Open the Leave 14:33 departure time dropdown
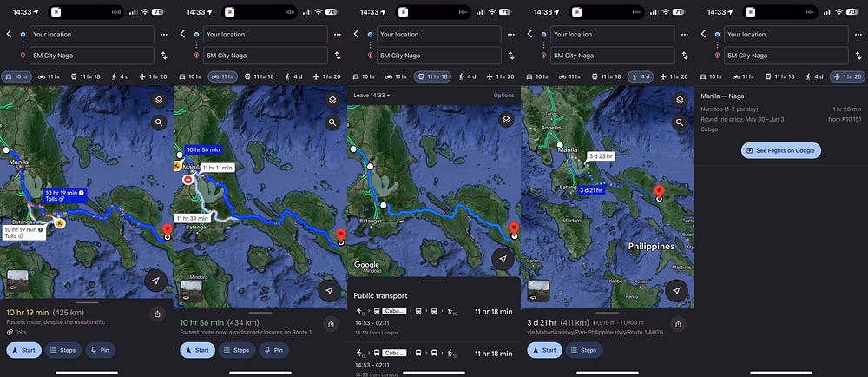 [x=372, y=96]
